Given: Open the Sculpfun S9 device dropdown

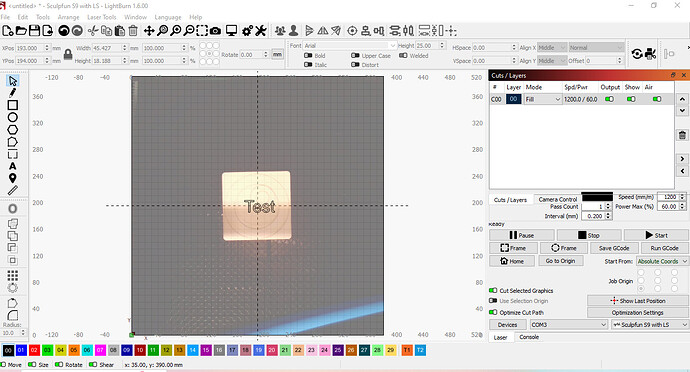Looking at the screenshot, I should coord(650,324).
